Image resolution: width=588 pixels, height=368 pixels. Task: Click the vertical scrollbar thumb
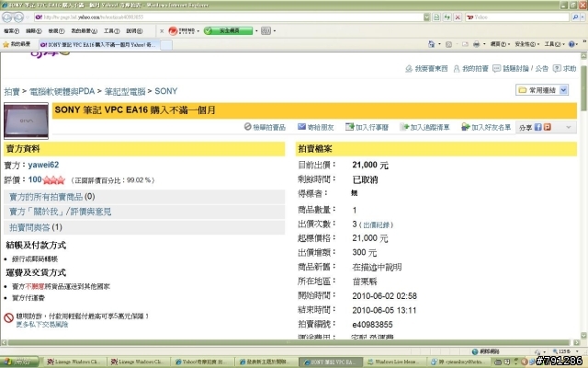(583, 88)
